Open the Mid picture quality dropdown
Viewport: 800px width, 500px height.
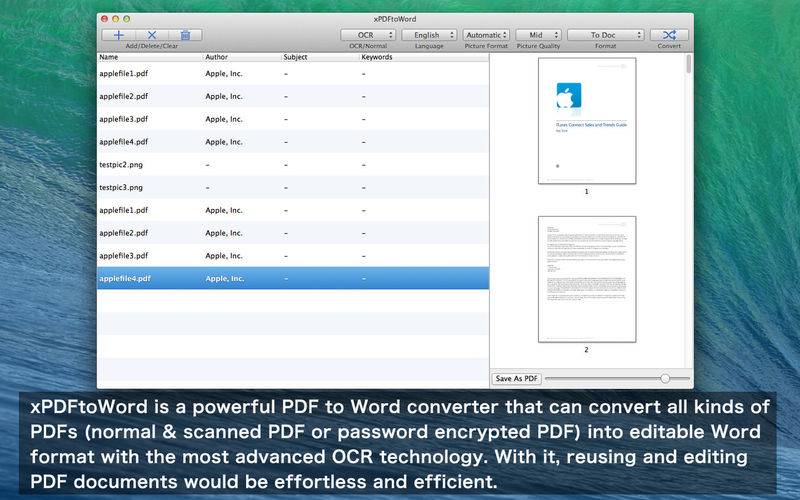[x=538, y=35]
